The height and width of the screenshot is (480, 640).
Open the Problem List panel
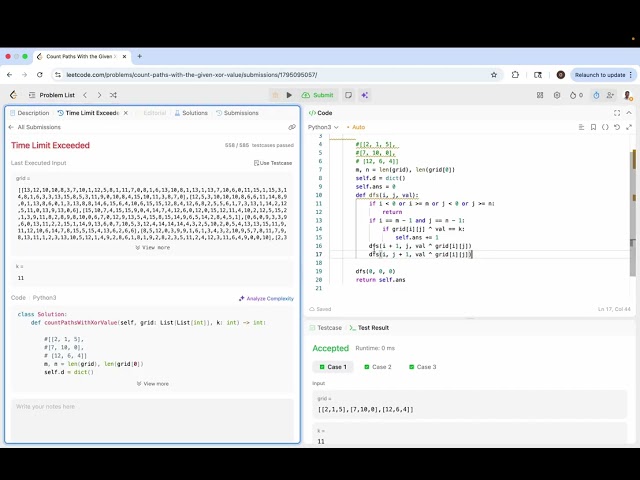pos(51,95)
